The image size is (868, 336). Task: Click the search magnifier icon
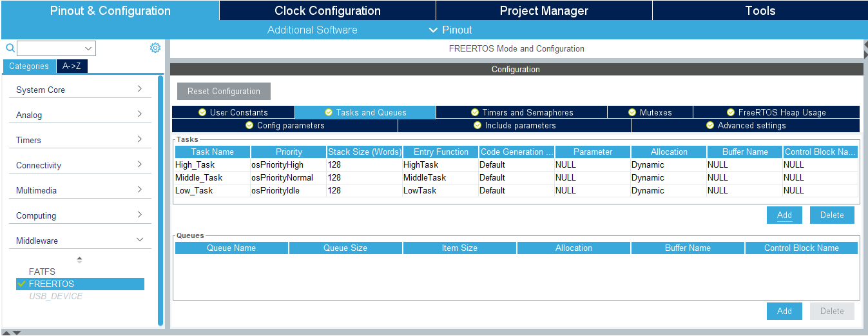[x=10, y=48]
